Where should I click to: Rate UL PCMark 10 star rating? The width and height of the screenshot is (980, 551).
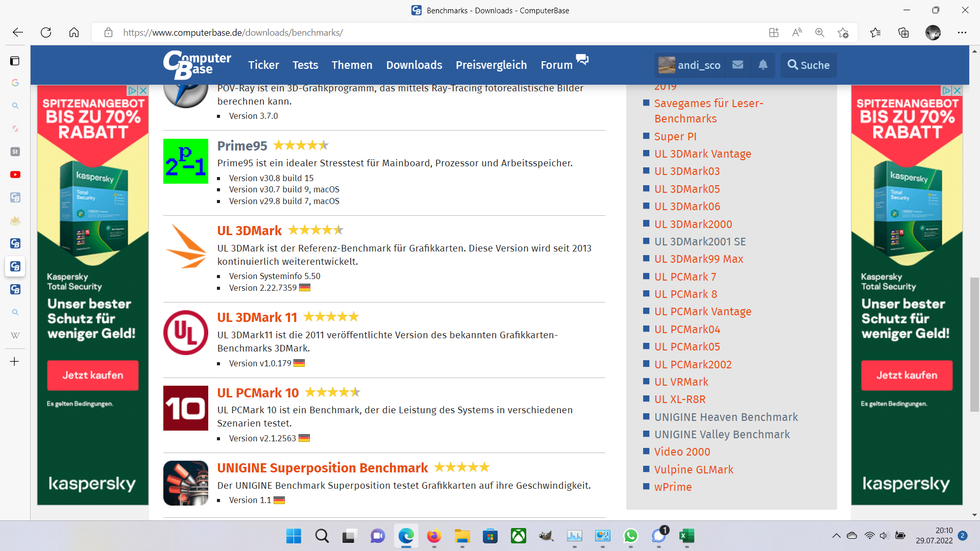332,392
